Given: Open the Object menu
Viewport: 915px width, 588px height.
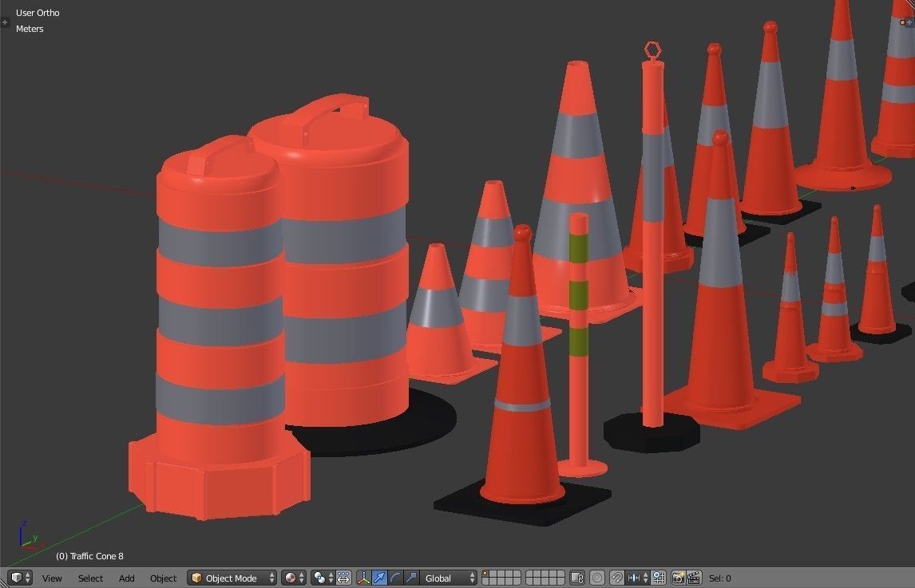Looking at the screenshot, I should coord(163,578).
